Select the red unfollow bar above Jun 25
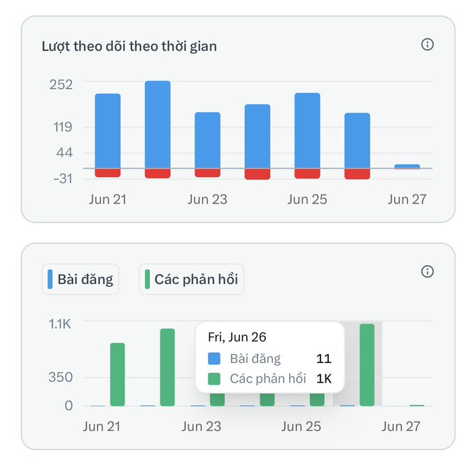This screenshot has height=468, width=476. coord(307,173)
